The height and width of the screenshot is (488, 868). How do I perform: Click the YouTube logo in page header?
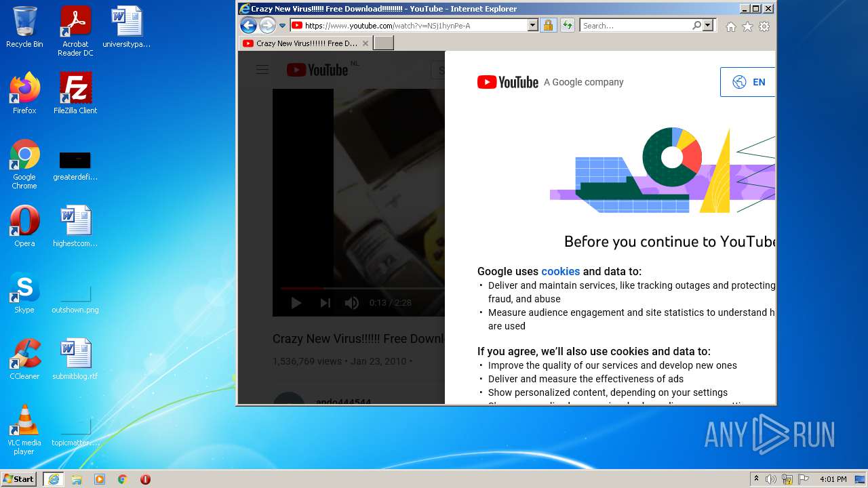coord(317,70)
